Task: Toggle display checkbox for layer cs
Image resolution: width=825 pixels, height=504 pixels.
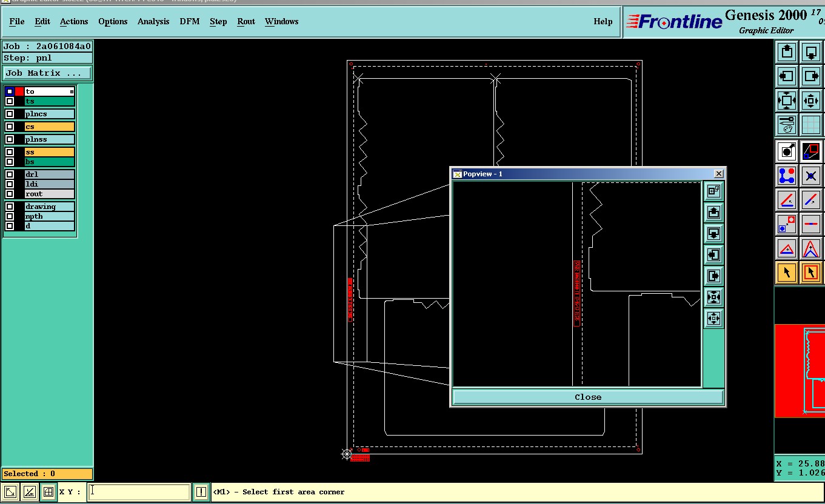Action: 10,127
